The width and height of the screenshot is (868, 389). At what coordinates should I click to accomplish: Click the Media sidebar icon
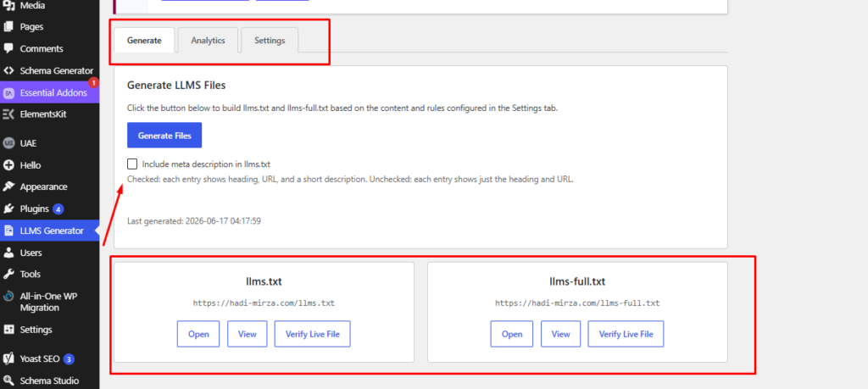click(x=8, y=5)
